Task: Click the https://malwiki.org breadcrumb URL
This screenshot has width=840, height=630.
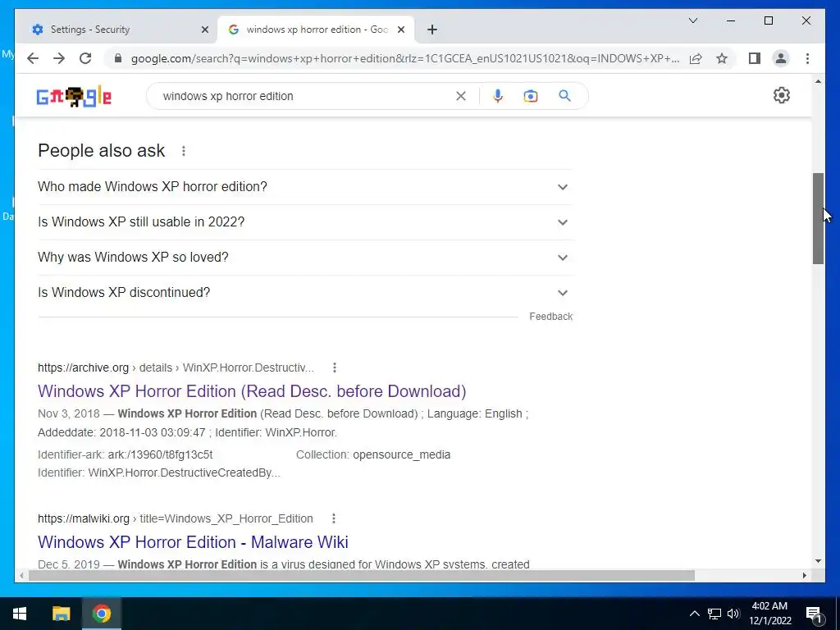Action: [x=84, y=518]
